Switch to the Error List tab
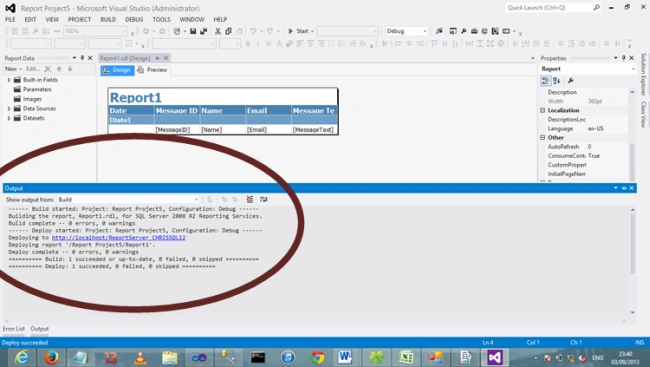 pyautogui.click(x=14, y=328)
